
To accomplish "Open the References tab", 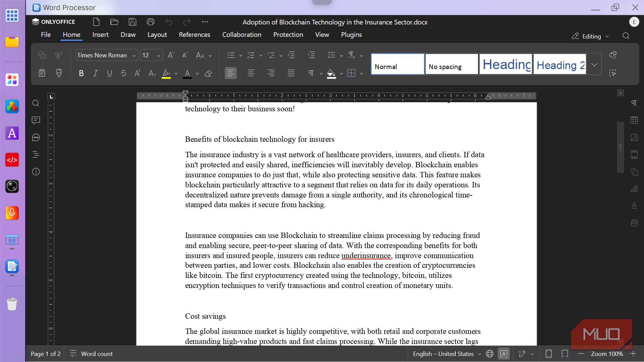I will 195,35.
